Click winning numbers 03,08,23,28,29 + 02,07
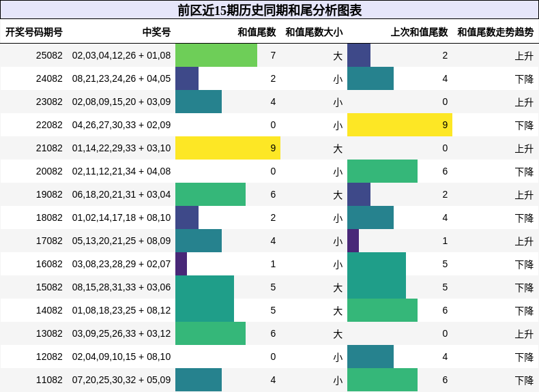 pyautogui.click(x=121, y=265)
